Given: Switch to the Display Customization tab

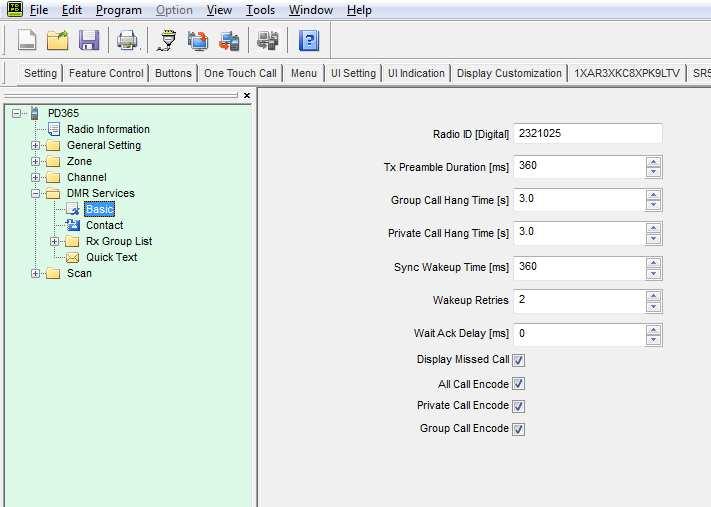Looking at the screenshot, I should click(509, 73).
